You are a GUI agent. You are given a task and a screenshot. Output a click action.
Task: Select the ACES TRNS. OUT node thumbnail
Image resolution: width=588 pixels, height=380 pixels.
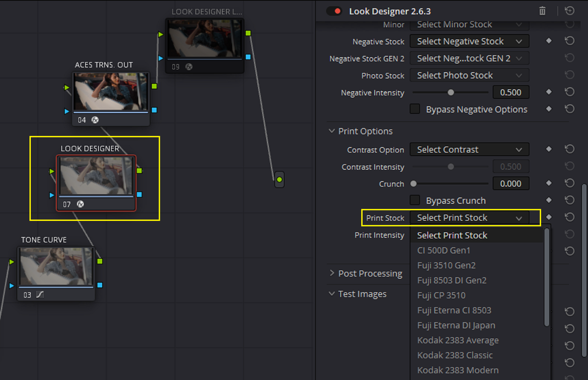[111, 92]
